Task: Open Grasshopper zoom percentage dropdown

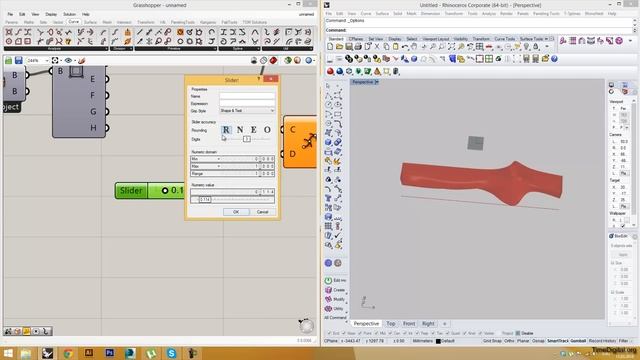Action: [x=47, y=60]
